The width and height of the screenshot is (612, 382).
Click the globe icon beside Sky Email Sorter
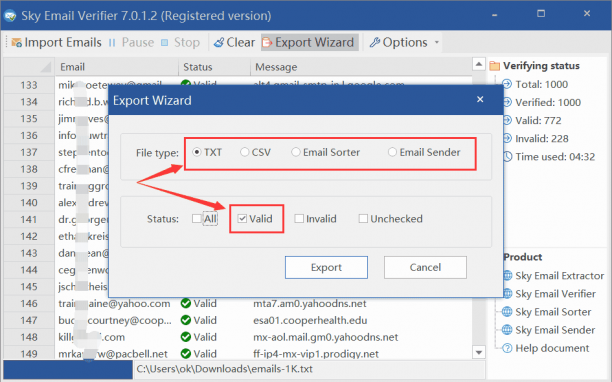[x=507, y=311]
